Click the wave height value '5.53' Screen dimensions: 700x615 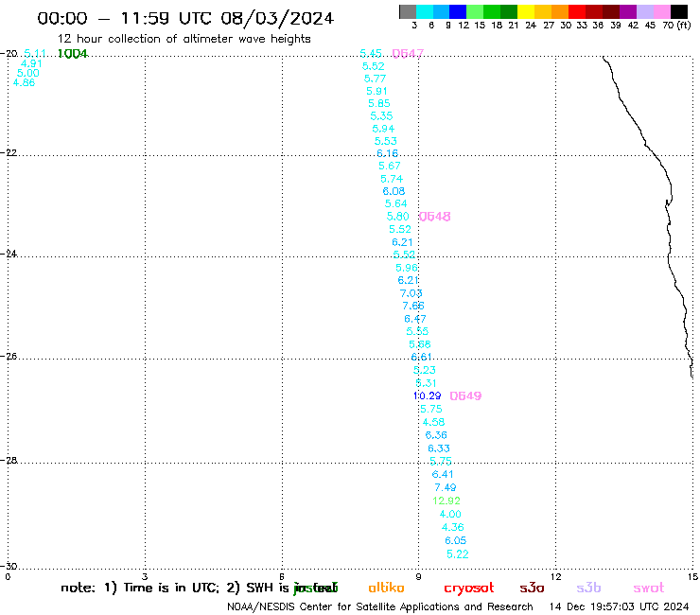click(x=385, y=141)
